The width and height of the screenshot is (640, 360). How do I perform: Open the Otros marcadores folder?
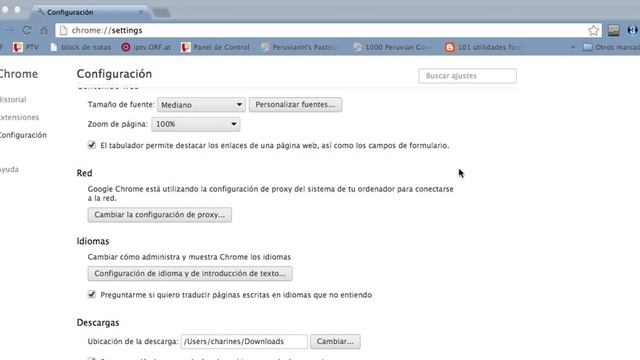point(611,47)
